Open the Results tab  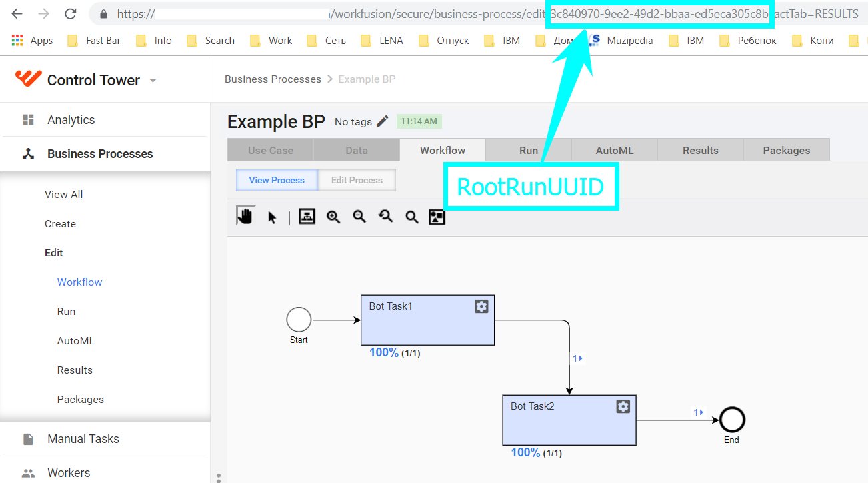(x=701, y=150)
